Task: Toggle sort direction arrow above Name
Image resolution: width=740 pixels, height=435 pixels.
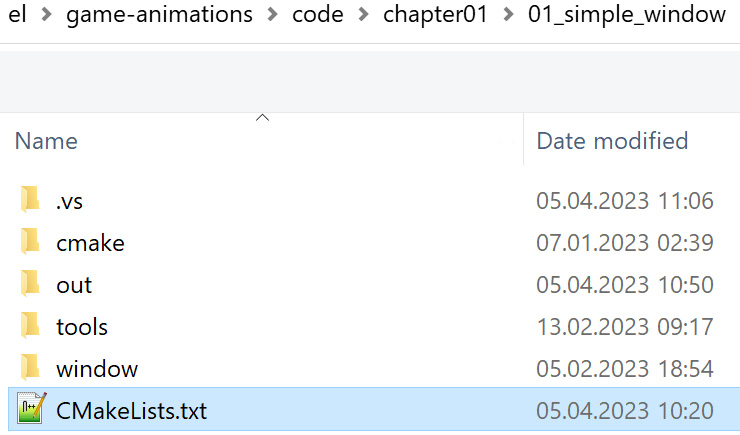Action: [262, 118]
